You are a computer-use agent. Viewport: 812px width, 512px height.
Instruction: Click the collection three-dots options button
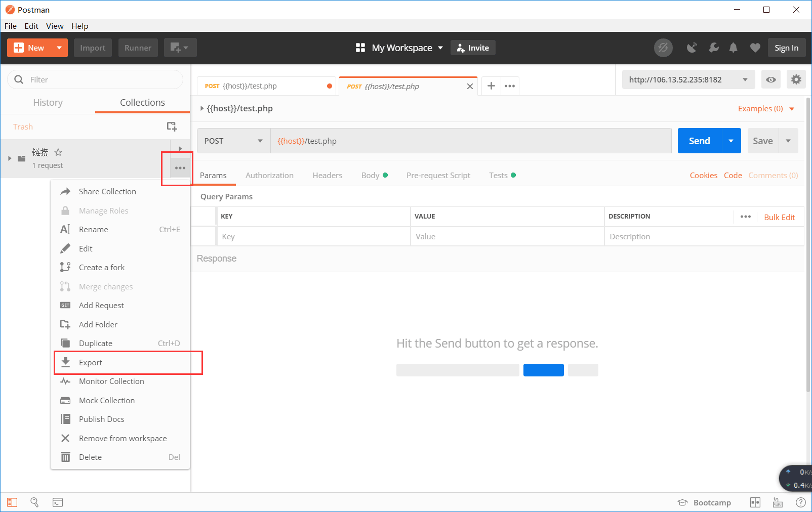[x=180, y=167]
